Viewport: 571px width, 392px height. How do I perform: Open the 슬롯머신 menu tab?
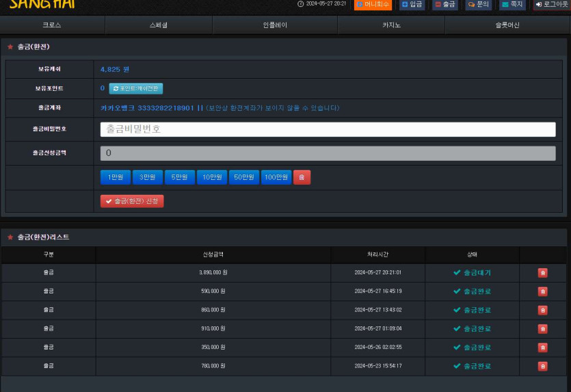(507, 25)
